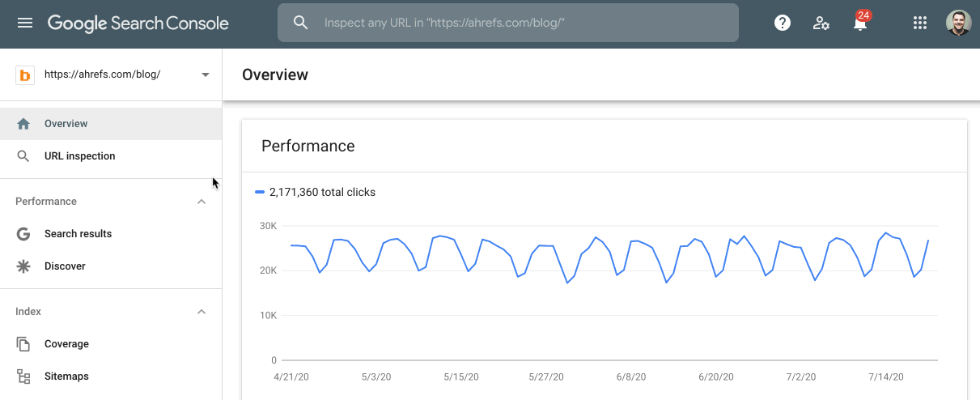Open the notifications bell with 24 alerts
The width and height of the screenshot is (980, 400).
tap(860, 23)
